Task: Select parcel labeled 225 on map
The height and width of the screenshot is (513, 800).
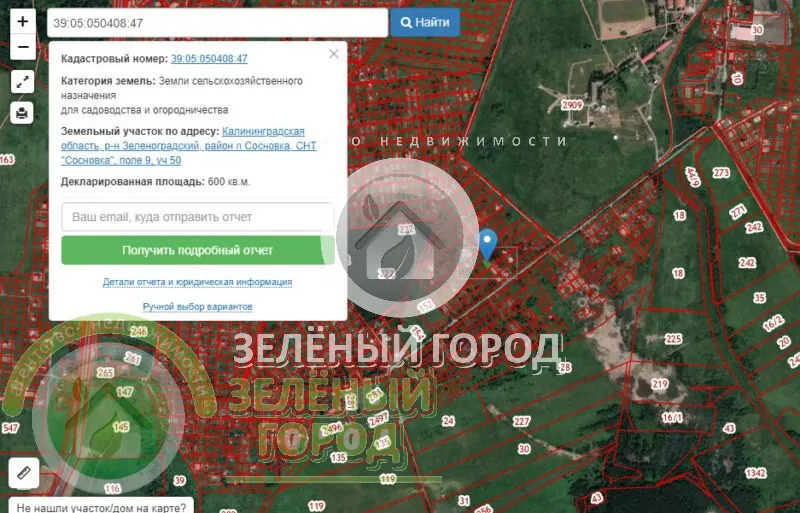Action: pyautogui.click(x=673, y=339)
